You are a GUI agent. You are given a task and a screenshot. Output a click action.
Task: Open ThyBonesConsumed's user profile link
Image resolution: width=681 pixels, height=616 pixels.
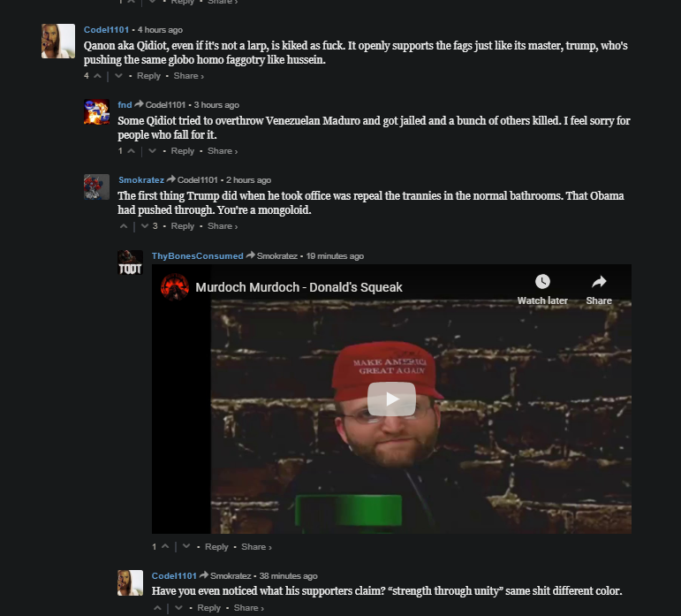197,256
